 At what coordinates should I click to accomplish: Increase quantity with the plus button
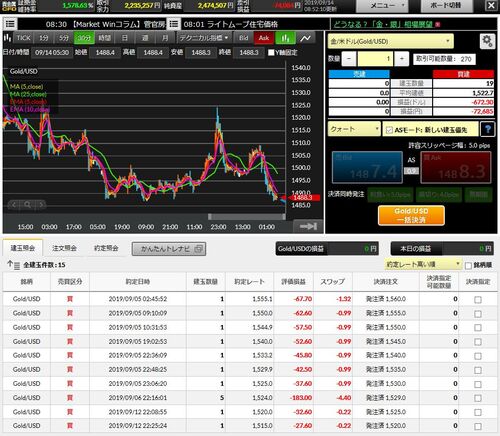point(402,59)
